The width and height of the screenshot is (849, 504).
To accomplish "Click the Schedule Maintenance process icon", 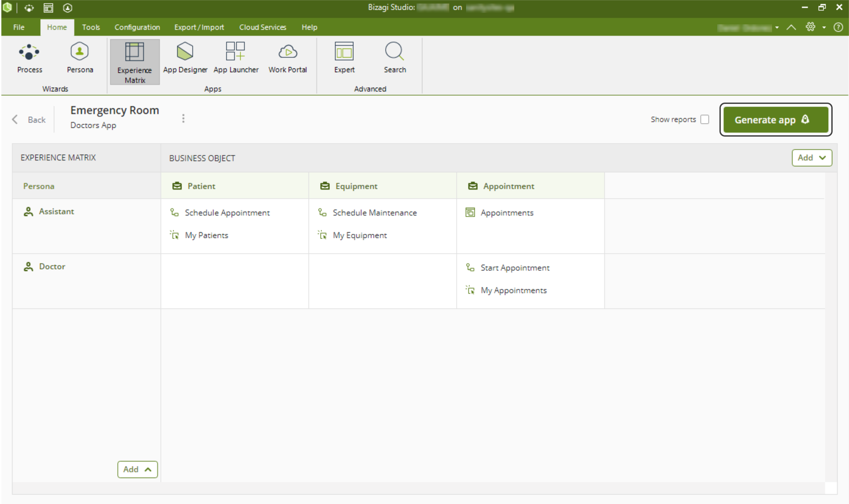I will 322,213.
